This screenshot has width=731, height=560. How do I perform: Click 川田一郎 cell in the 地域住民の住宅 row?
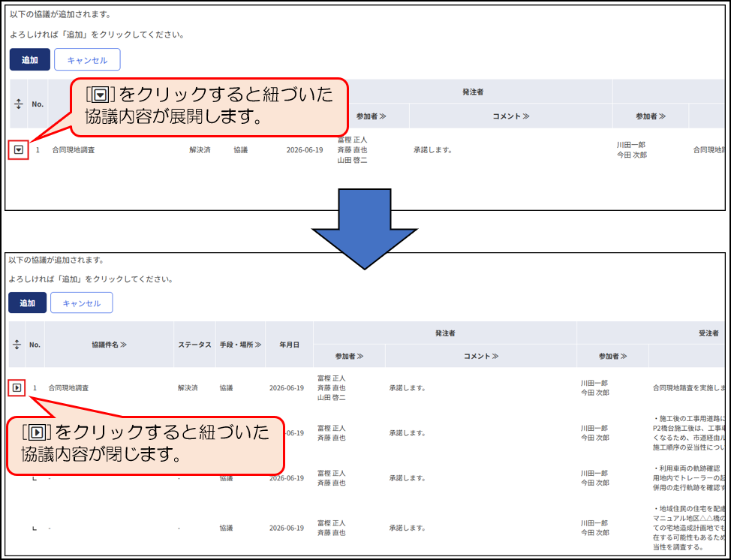[x=595, y=528]
